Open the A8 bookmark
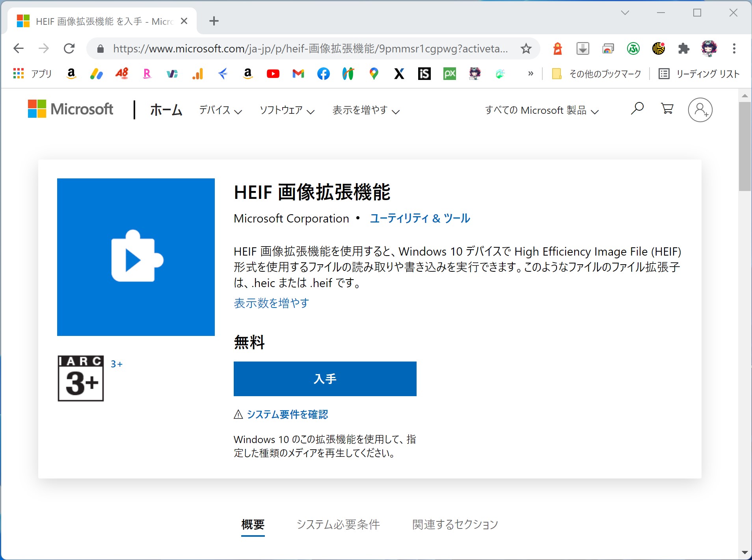This screenshot has width=752, height=560. 122,74
